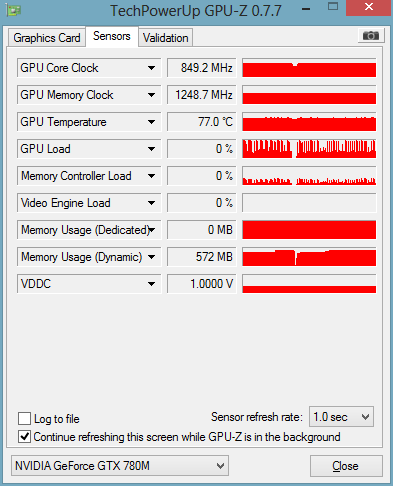
Task: Maximize the GPU-Z window
Action: [x=333, y=6]
